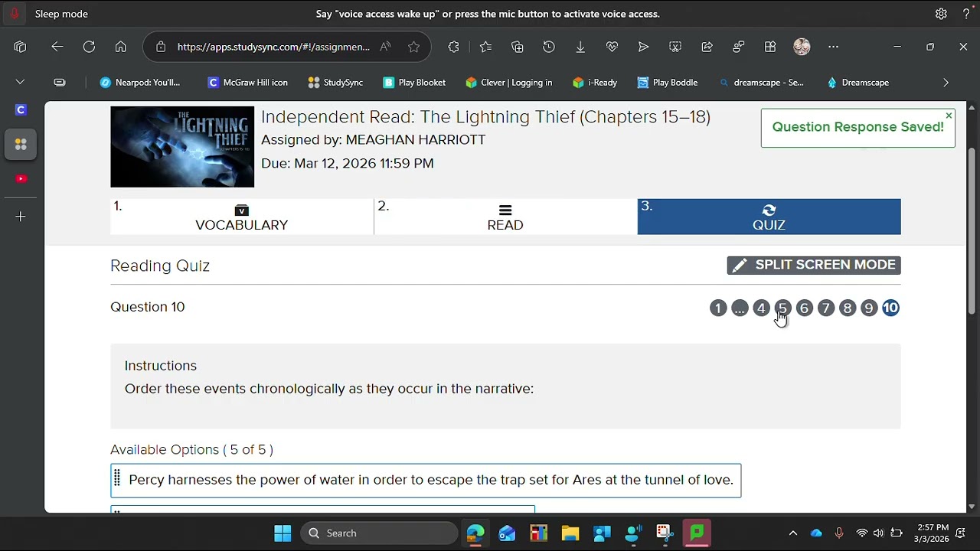This screenshot has height=551, width=980.
Task: Open browser downloads icon
Action: point(580,47)
